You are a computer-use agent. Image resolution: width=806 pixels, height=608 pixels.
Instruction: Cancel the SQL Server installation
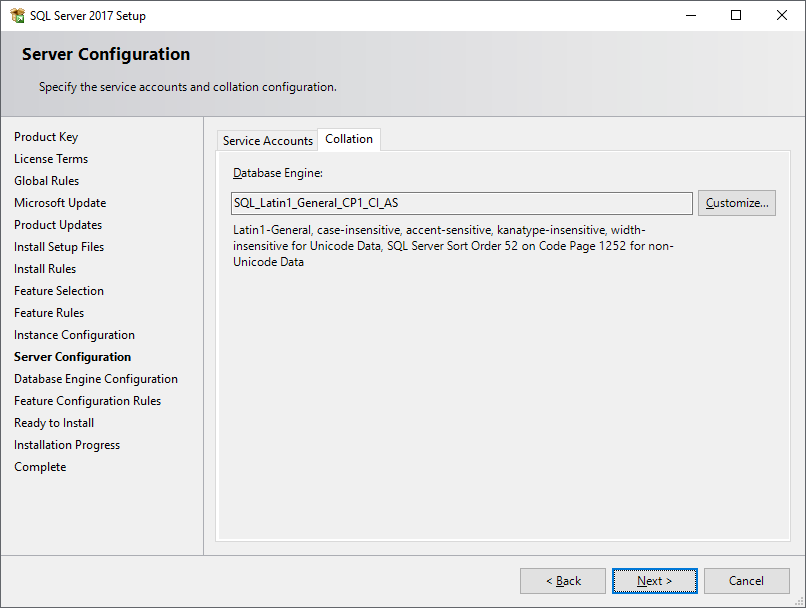pyautogui.click(x=746, y=581)
